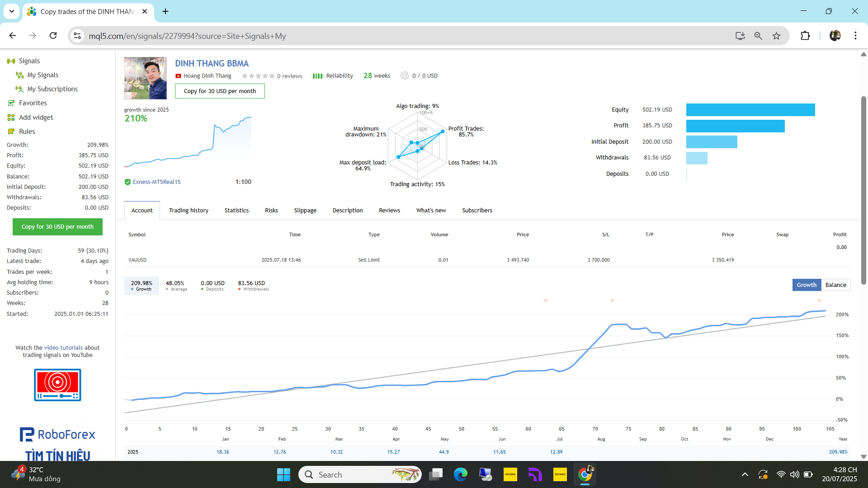Screen dimensions: 868x488
Task: Open the Statistics tab
Action: (236, 211)
